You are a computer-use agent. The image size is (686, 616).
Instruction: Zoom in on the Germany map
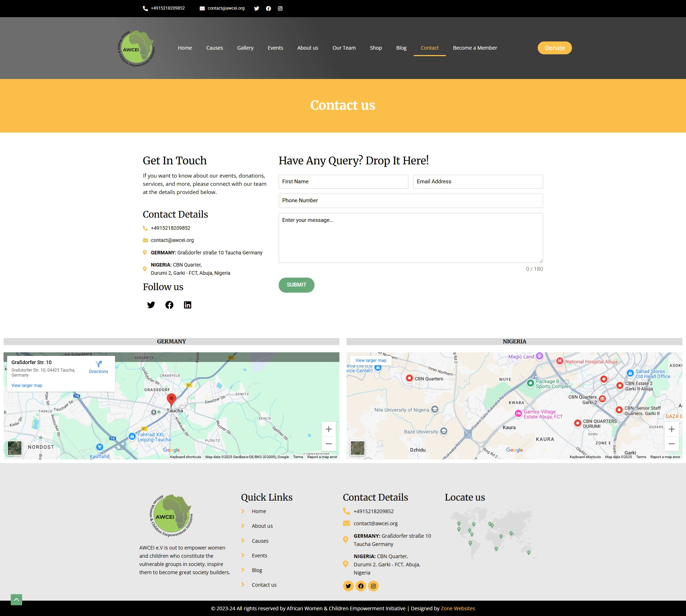tap(329, 429)
